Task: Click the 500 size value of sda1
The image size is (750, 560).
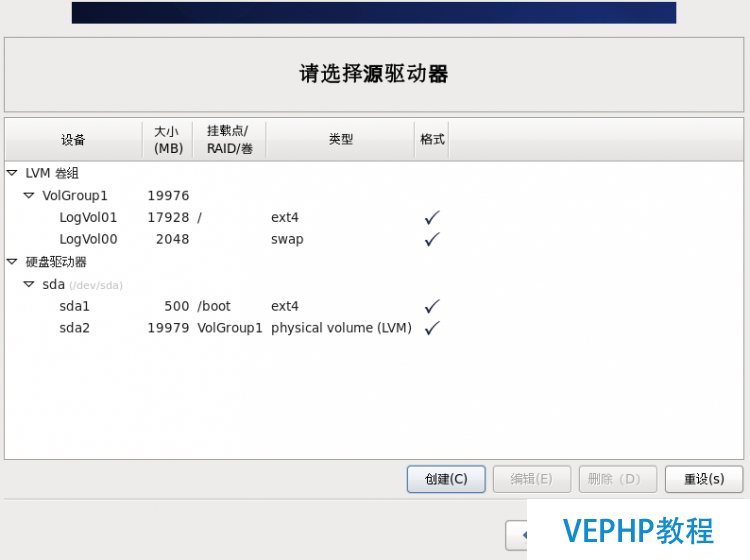Action: (x=177, y=306)
